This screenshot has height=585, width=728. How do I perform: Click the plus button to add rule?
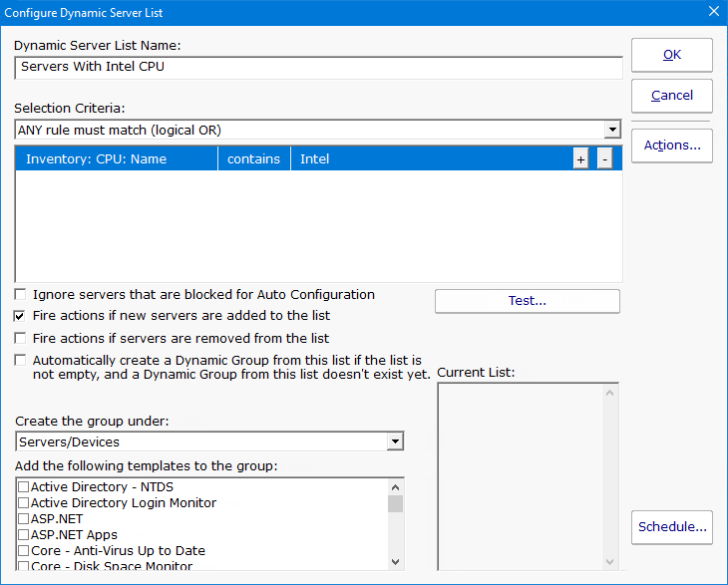point(580,159)
